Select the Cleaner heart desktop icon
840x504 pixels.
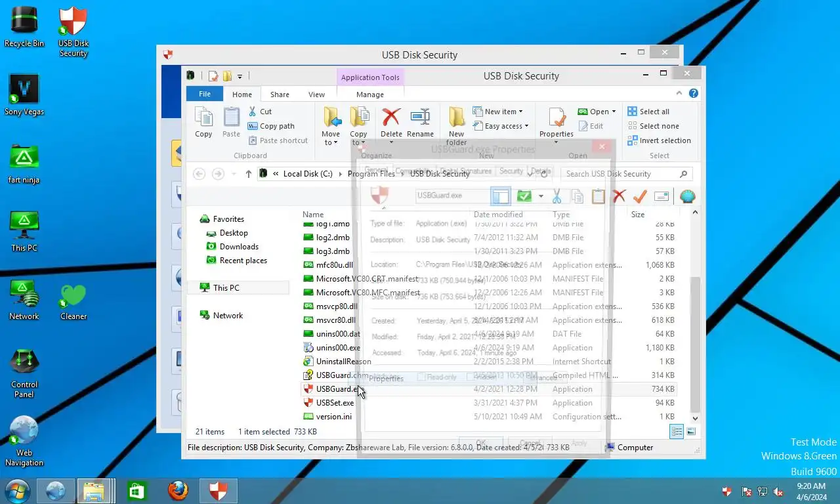pyautogui.click(x=73, y=302)
